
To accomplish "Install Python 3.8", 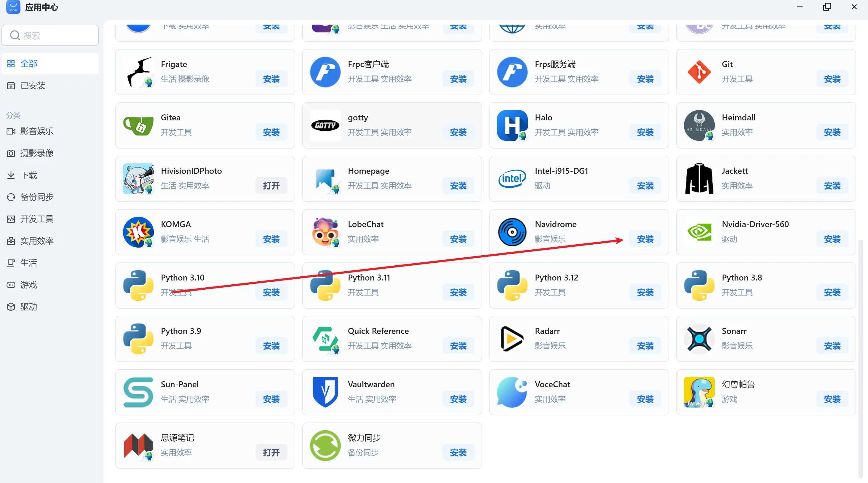I will (832, 293).
